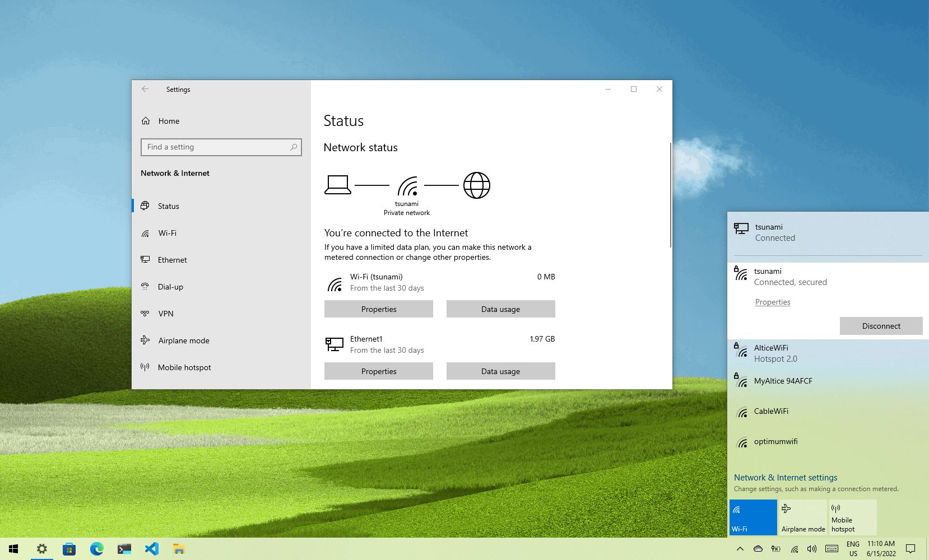Disconnect from the tsunami Wi-Fi network
Viewport: 929px width, 560px height.
881,326
